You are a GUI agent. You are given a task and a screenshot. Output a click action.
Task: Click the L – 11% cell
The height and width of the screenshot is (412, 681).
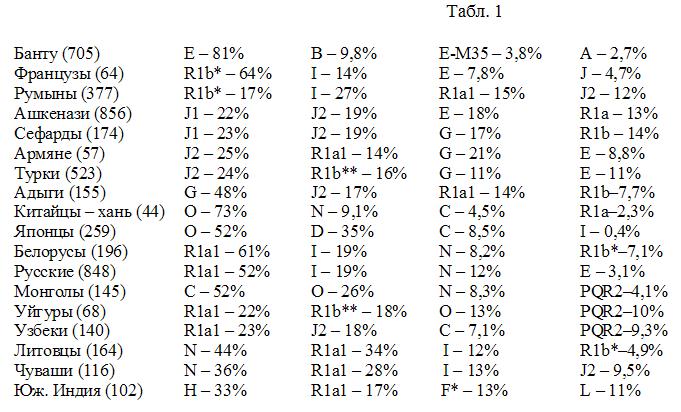click(610, 391)
